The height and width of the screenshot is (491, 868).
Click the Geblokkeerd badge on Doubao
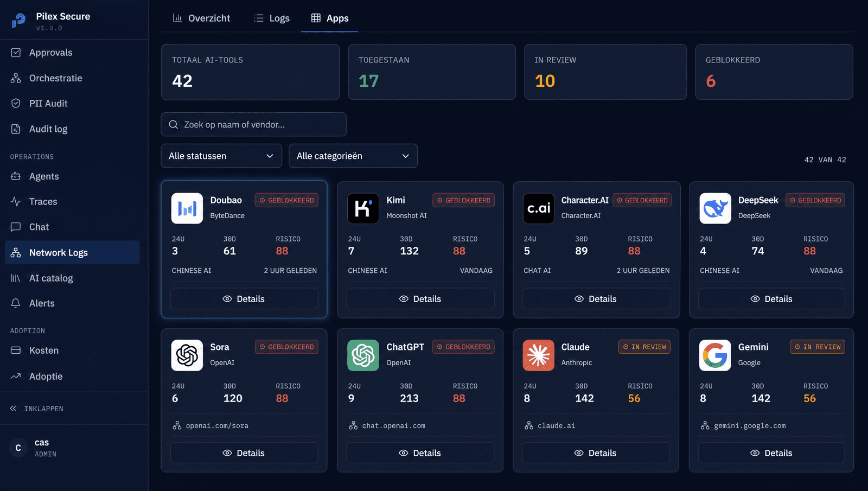286,200
